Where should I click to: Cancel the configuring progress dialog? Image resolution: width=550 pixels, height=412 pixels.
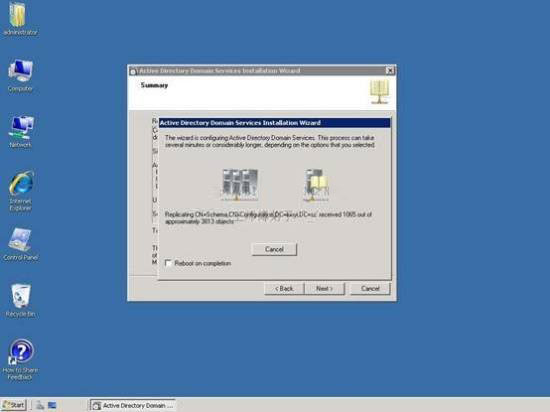click(274, 249)
